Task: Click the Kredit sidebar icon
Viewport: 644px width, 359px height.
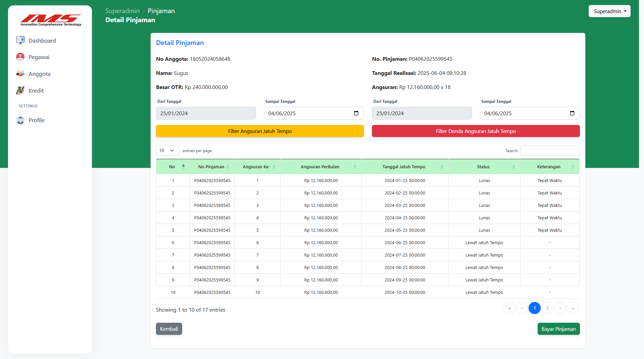Action: (x=20, y=90)
